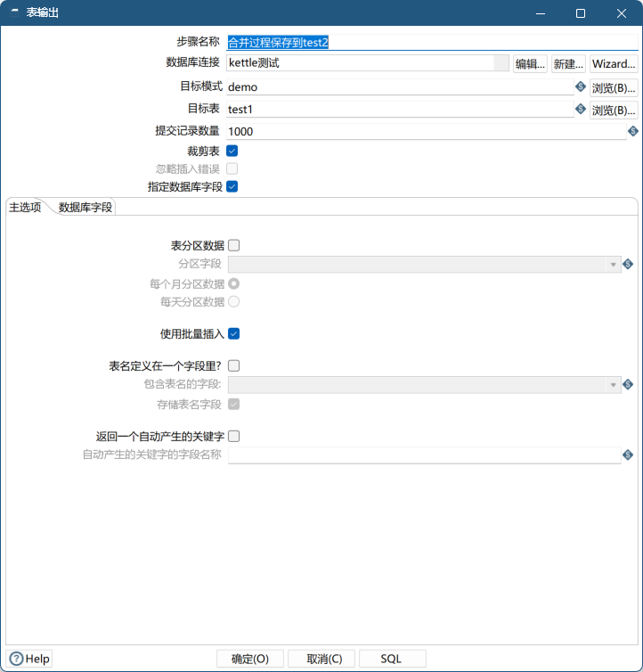The width and height of the screenshot is (643, 672).
Task: Click the 表输出 window title icon
Action: click(x=13, y=13)
